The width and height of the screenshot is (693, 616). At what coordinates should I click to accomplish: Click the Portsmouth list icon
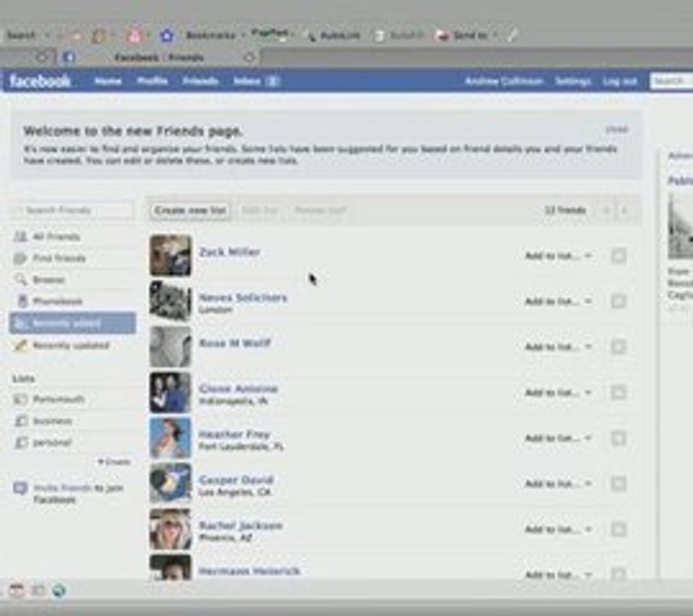[x=21, y=400]
